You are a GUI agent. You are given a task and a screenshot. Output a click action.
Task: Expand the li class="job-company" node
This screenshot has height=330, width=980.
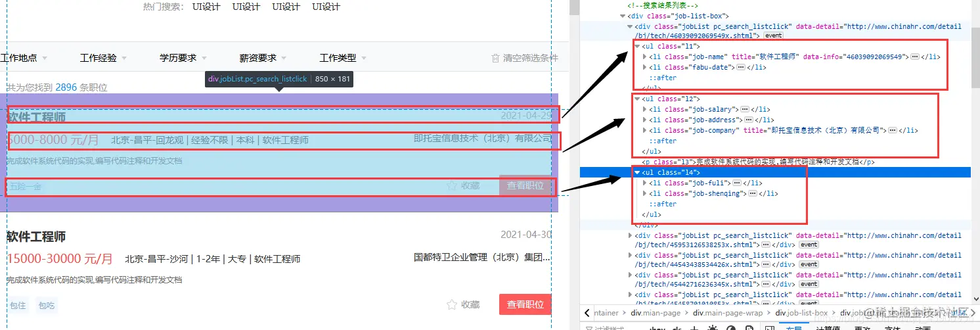pos(644,130)
